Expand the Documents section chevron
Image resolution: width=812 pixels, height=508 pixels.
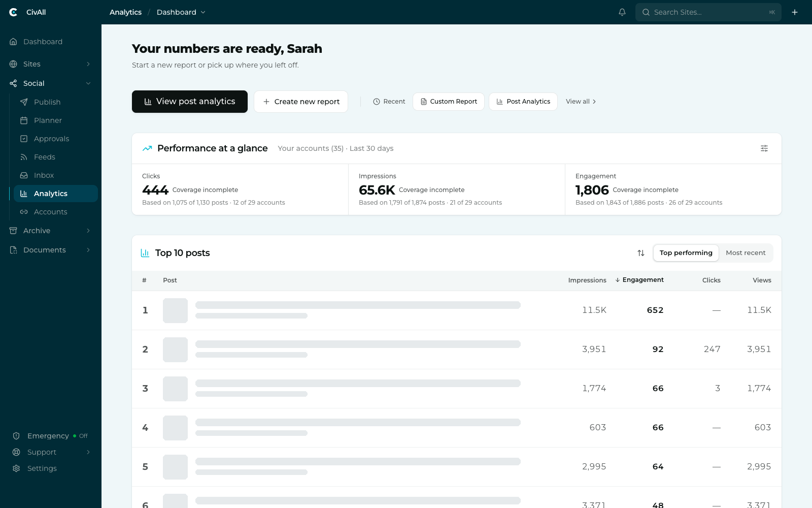pyautogui.click(x=88, y=250)
